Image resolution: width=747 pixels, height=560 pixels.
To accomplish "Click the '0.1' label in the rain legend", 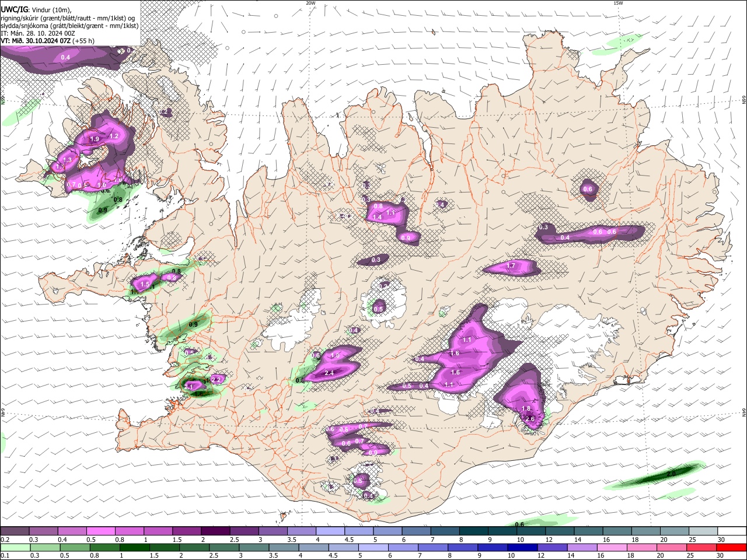I will (4, 555).
